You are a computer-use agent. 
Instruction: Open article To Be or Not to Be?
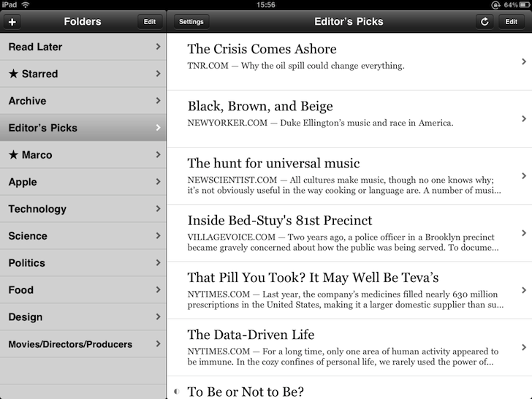coord(349,388)
